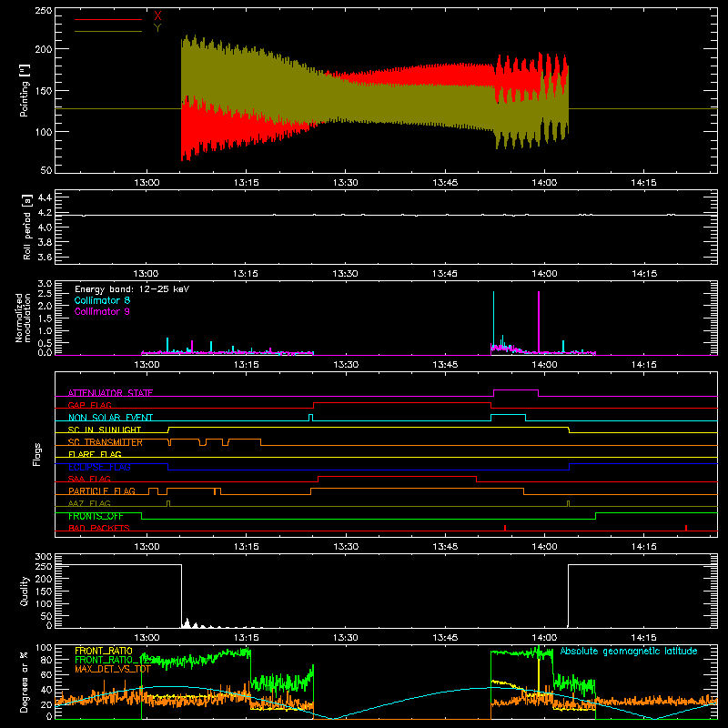Click the BAD_PACKETS spike after 14:15
The width and height of the screenshot is (728, 728).
(686, 528)
